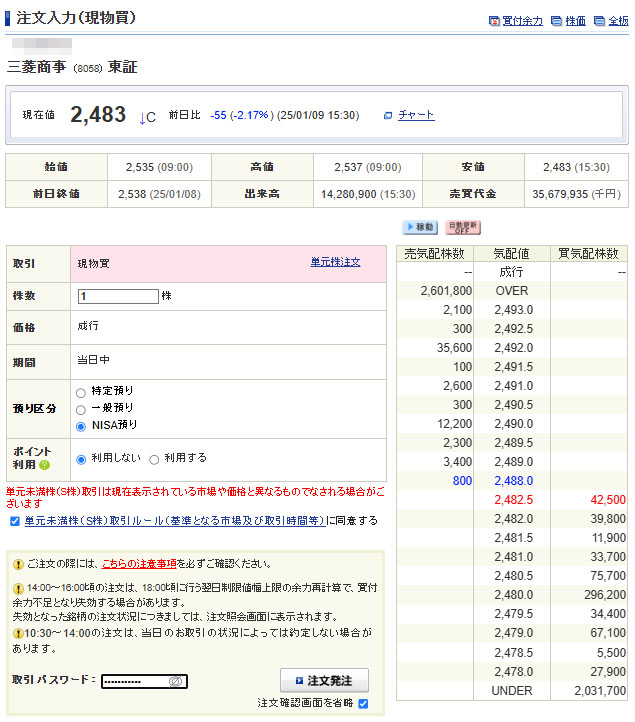Screen dimensions: 635x722
Task: Click the green help icon by ポイント利用
Action: click(x=44, y=466)
